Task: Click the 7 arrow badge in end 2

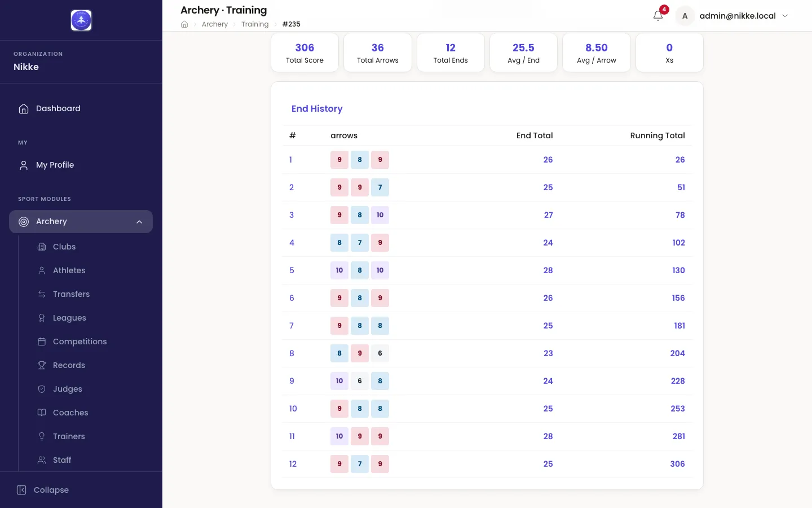Action: pos(380,187)
